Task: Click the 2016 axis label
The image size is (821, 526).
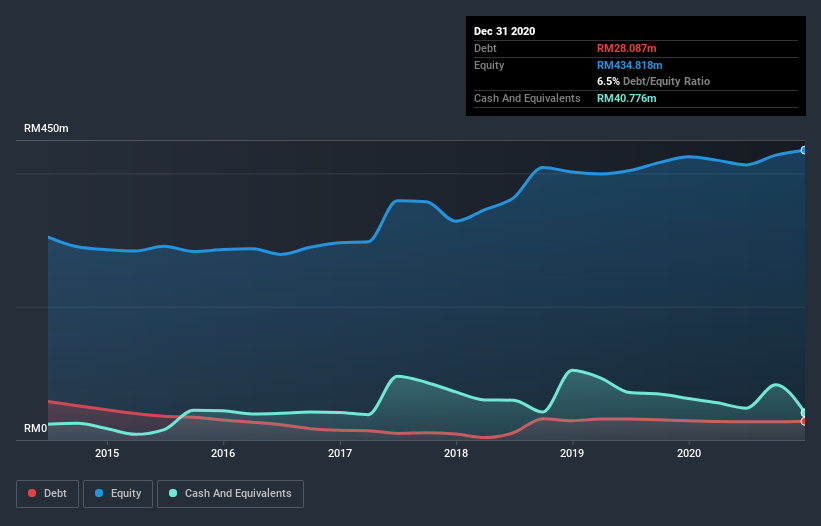Action: click(x=223, y=453)
